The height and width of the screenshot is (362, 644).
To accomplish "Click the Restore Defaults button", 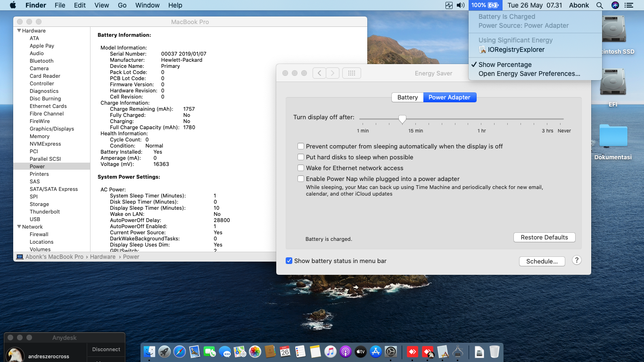I will pyautogui.click(x=544, y=238).
